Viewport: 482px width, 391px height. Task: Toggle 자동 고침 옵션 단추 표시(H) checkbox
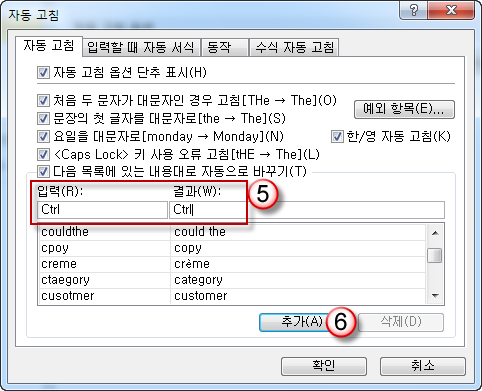click(x=43, y=72)
